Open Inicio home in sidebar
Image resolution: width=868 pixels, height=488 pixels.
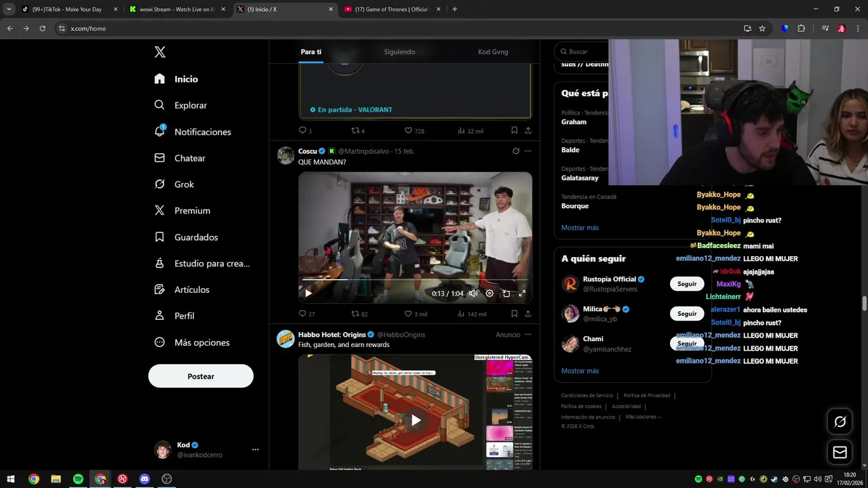pyautogui.click(x=176, y=79)
